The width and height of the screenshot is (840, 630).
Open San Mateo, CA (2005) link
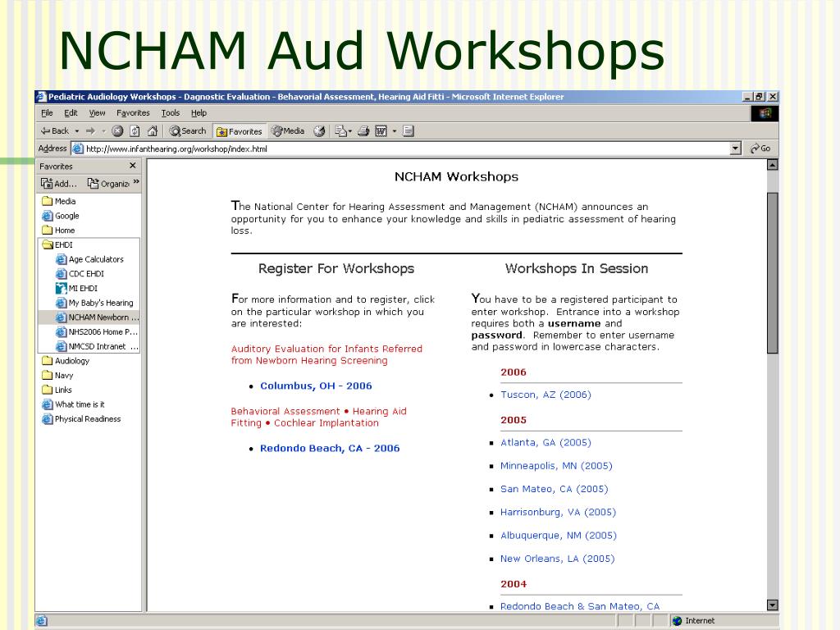(554, 489)
